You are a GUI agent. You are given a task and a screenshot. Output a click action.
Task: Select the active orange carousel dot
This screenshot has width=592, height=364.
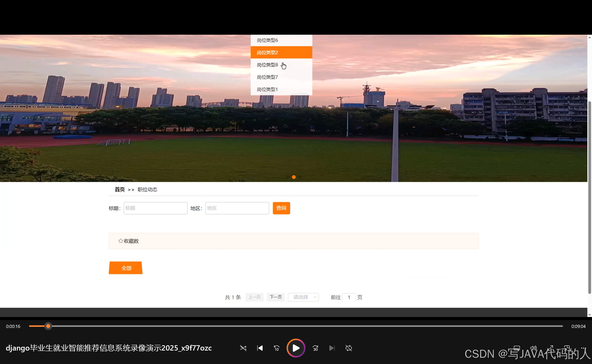(x=294, y=177)
